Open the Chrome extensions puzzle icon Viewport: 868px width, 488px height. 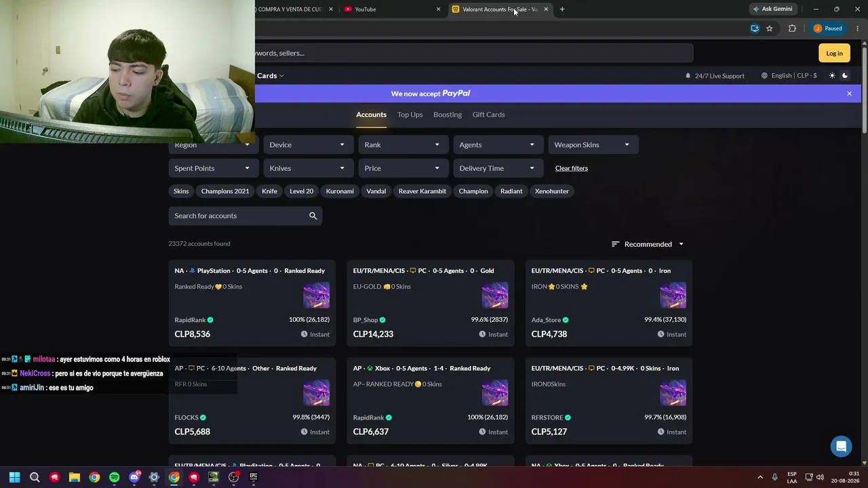click(x=792, y=28)
